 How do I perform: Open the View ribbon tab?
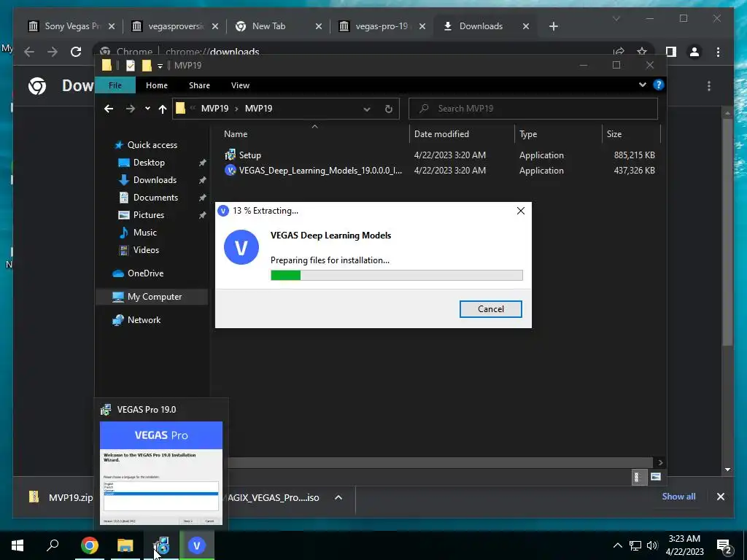tap(240, 85)
